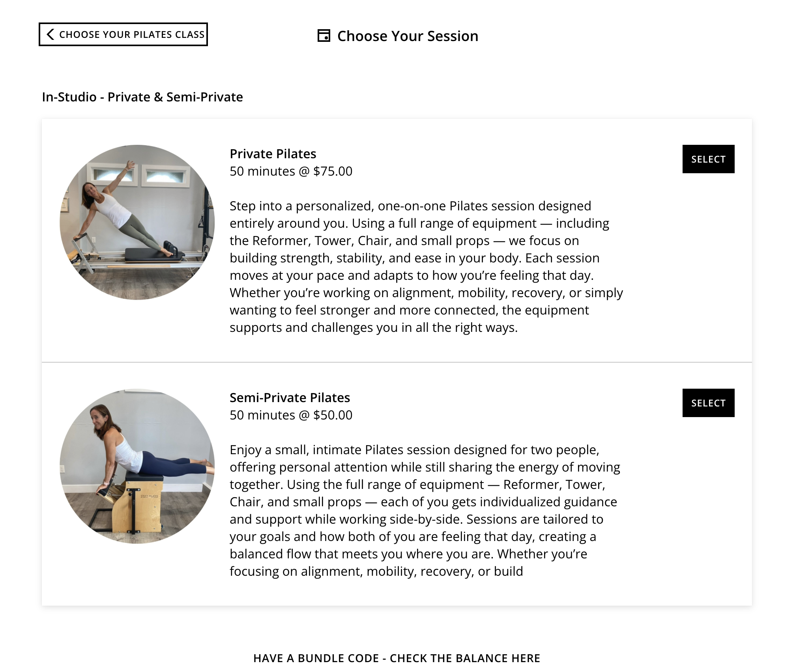Click the Private Pilates description paragraph
The height and width of the screenshot is (672, 797).
(427, 267)
